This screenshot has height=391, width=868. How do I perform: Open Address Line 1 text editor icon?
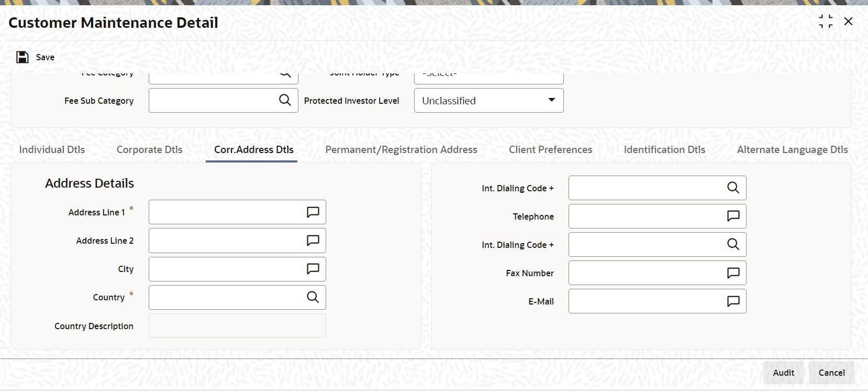[313, 212]
